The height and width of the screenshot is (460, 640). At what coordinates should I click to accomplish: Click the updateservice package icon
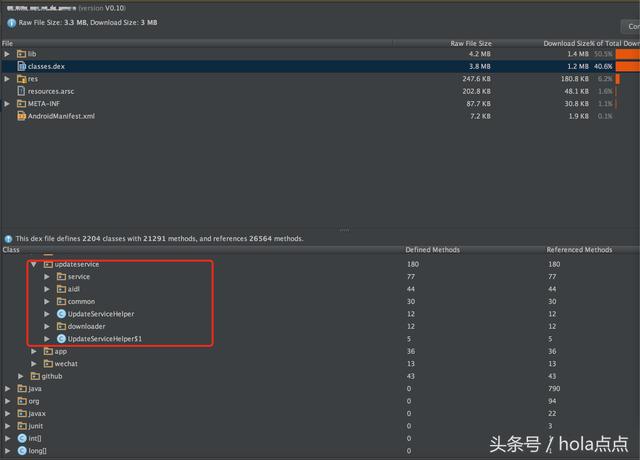(48, 264)
